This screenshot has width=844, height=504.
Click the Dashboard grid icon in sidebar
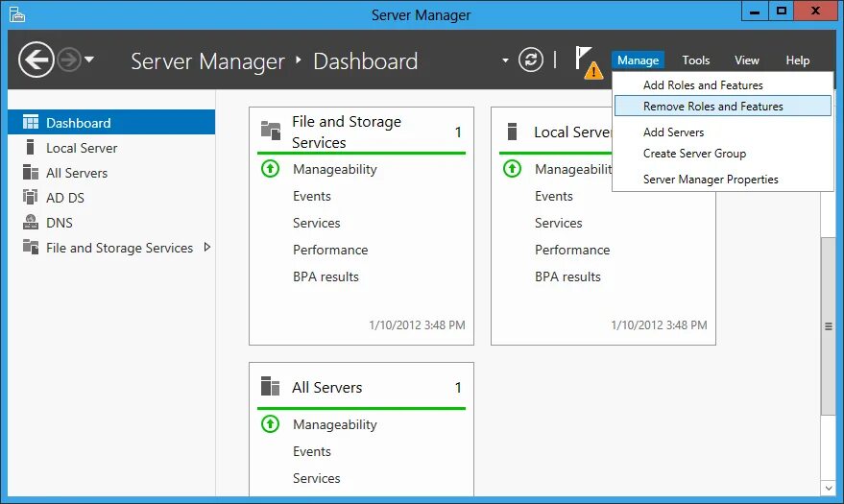coord(31,122)
